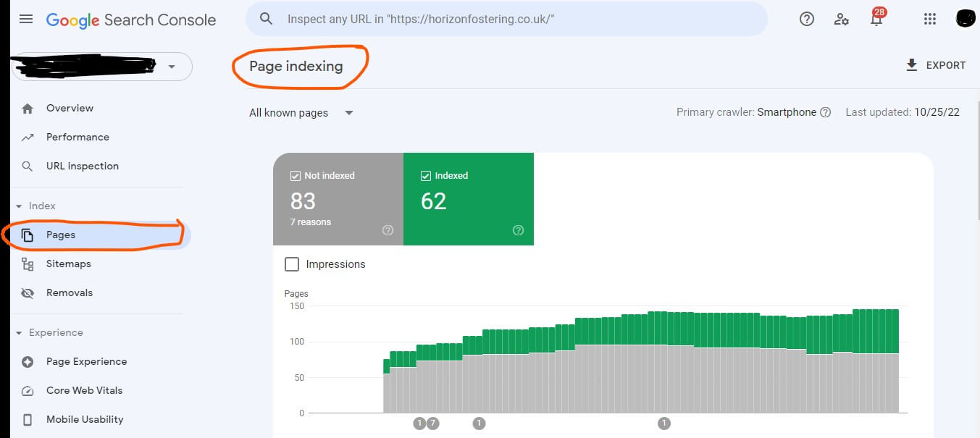
Task: Enable the Impressions checkbox
Action: [x=292, y=264]
